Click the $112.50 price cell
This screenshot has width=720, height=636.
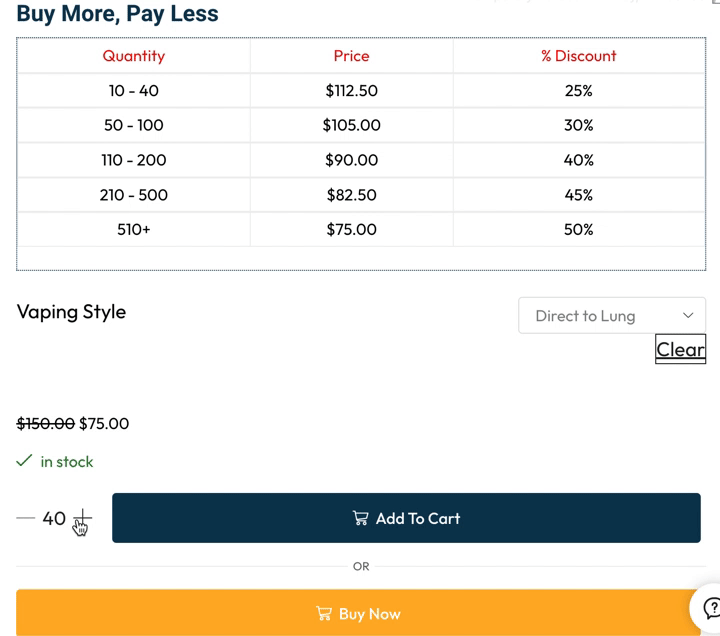(x=351, y=91)
